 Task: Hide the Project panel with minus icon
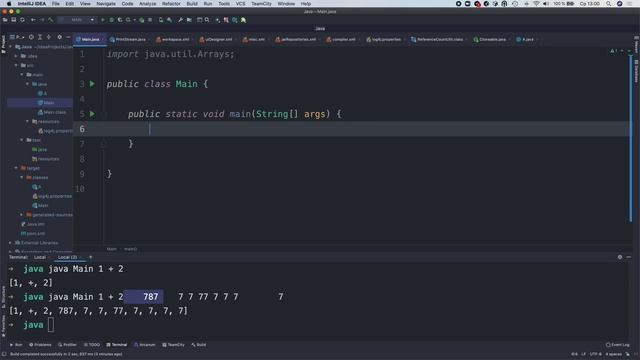coord(68,37)
